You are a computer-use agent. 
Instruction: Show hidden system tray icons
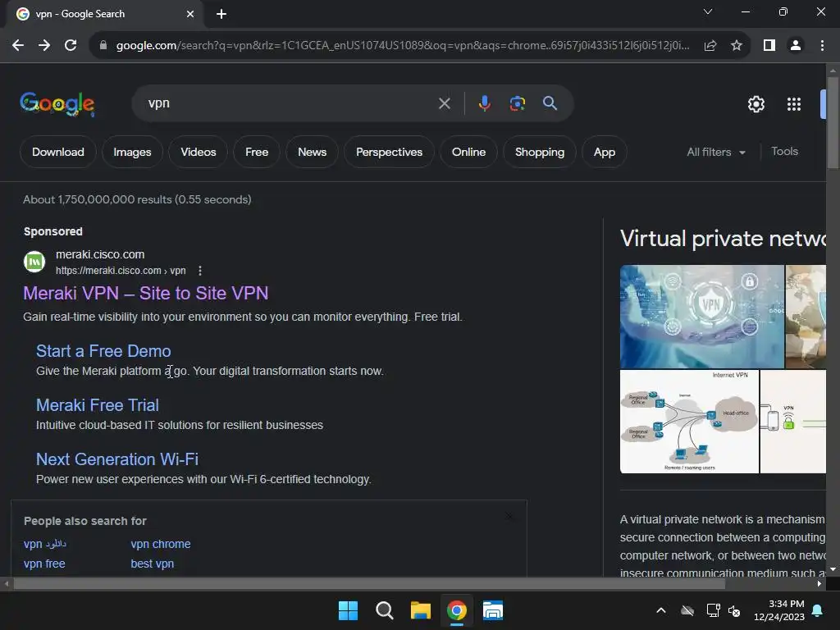click(x=661, y=610)
